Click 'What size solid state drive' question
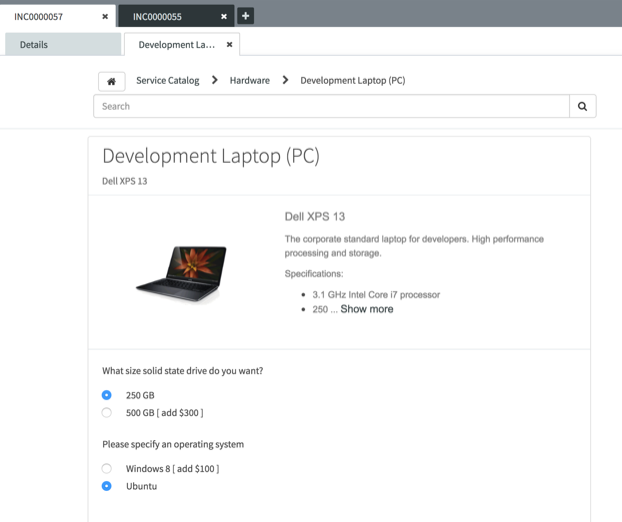 point(182,371)
